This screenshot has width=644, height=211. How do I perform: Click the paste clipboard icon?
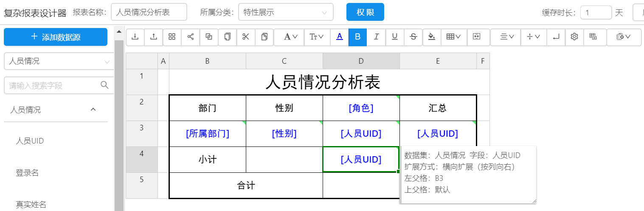264,37
